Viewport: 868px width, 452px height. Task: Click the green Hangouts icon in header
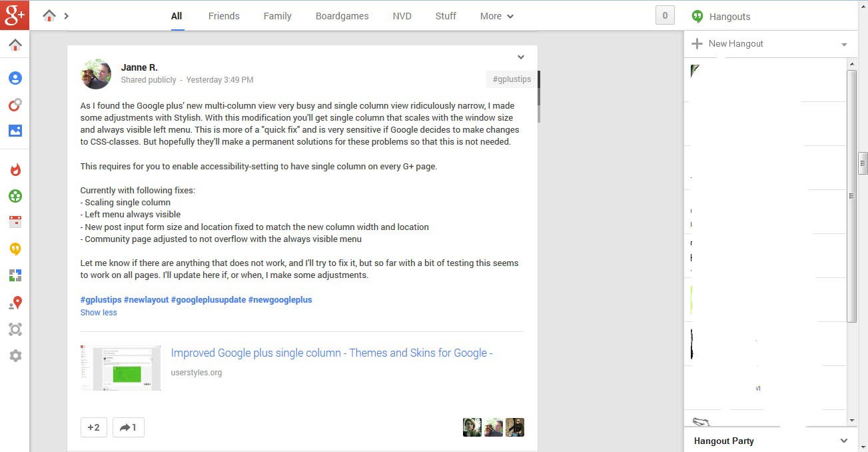coord(697,17)
